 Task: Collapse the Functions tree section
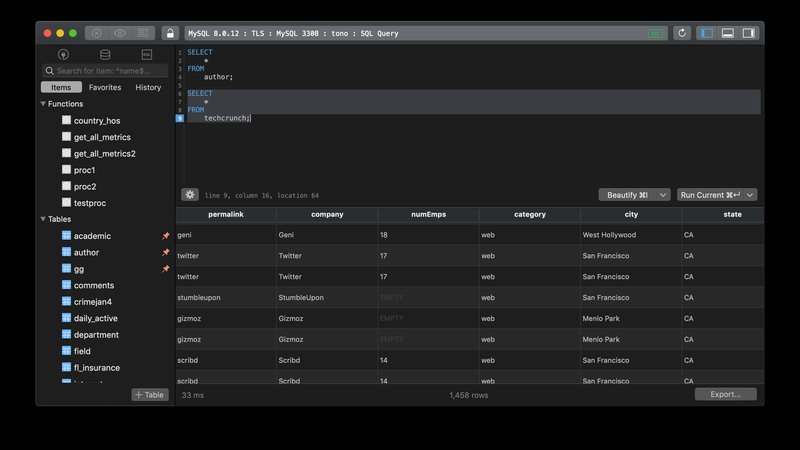coord(43,104)
